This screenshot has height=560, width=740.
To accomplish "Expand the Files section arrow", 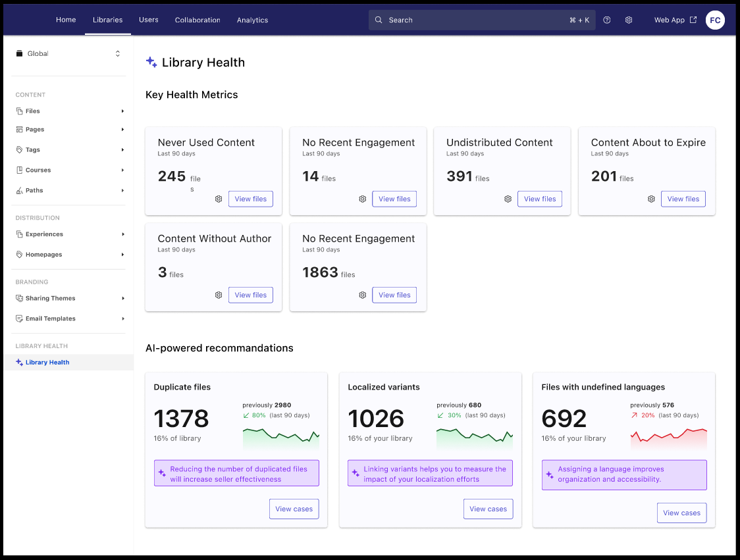I will coord(122,111).
